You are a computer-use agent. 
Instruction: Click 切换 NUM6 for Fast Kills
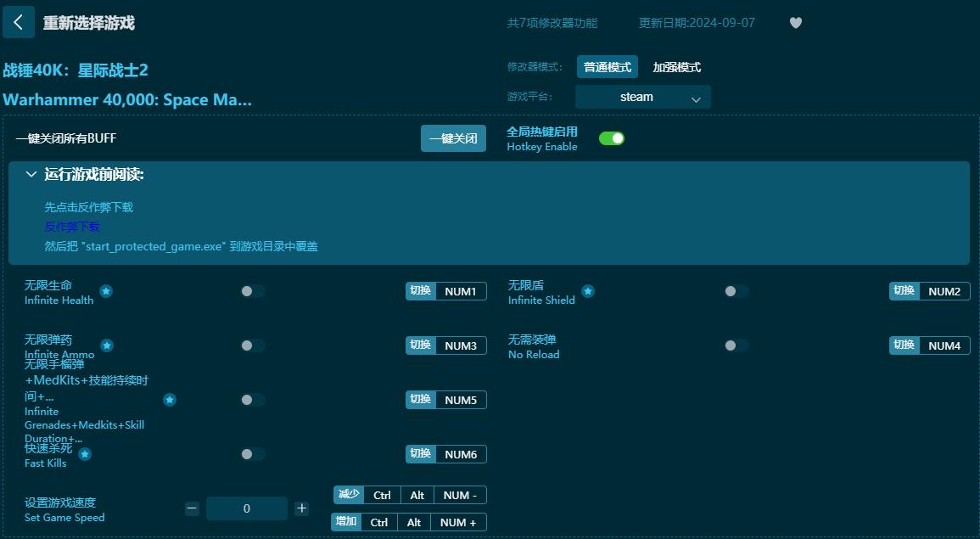(x=446, y=454)
